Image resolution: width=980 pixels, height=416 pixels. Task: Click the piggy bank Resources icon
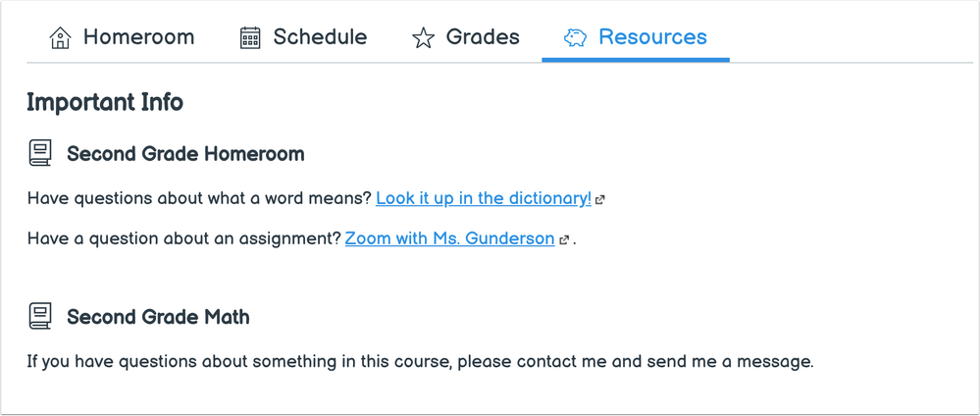[575, 37]
